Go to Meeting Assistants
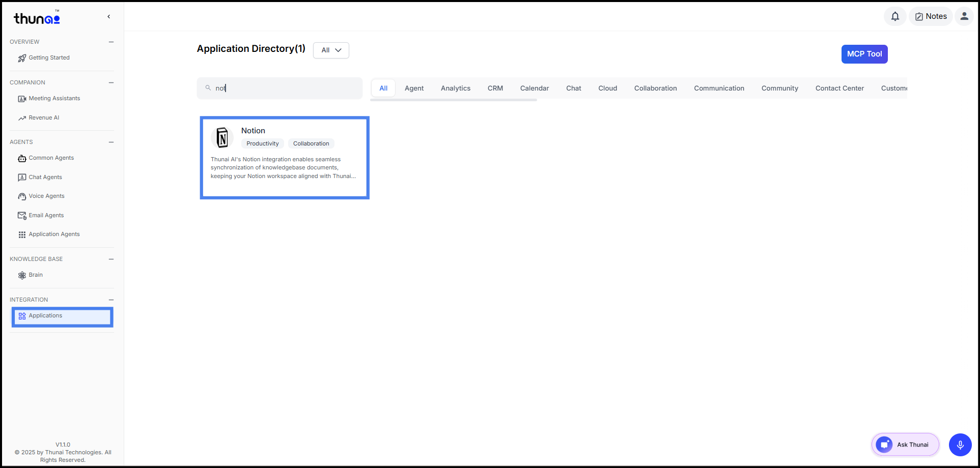 coord(54,99)
